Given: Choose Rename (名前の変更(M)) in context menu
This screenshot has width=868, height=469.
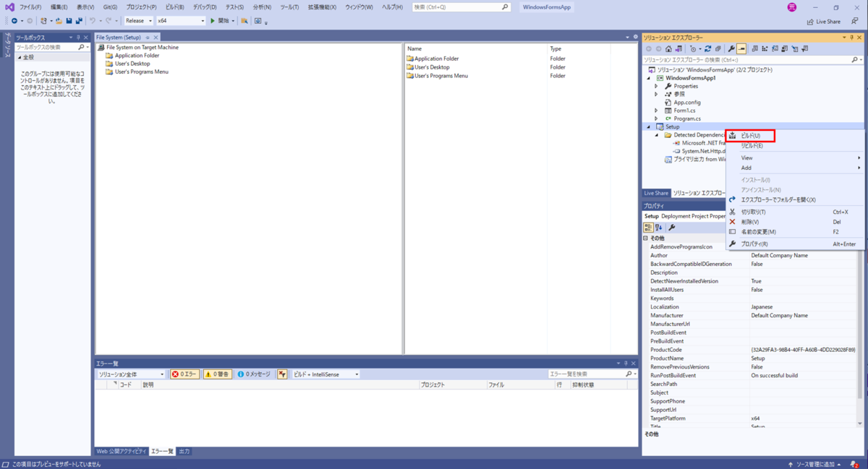Looking at the screenshot, I should click(794, 232).
